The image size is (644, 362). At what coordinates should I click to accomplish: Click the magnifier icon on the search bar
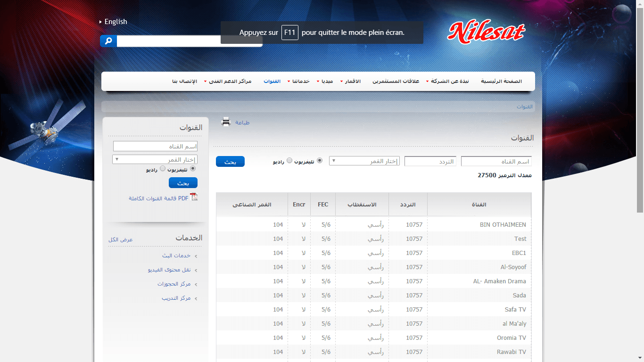(x=108, y=41)
